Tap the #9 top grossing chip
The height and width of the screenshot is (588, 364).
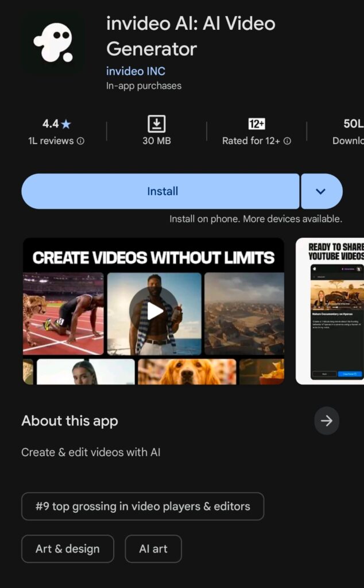[143, 506]
